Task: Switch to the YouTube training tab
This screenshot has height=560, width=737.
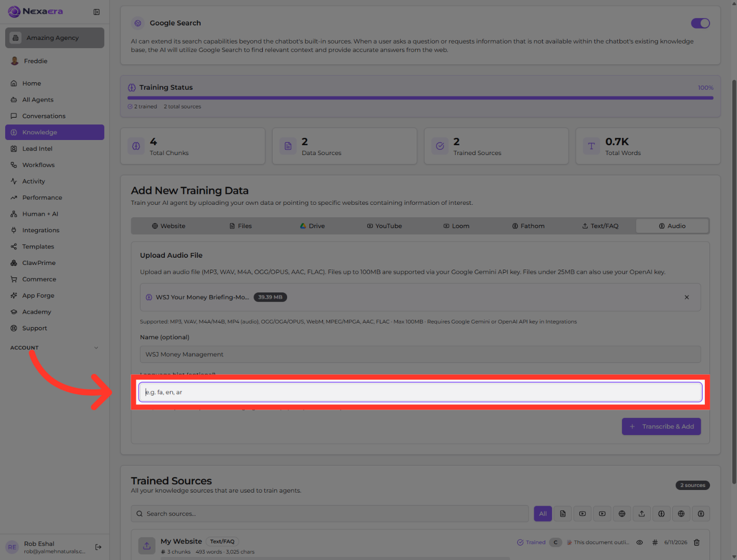Action: (x=385, y=226)
